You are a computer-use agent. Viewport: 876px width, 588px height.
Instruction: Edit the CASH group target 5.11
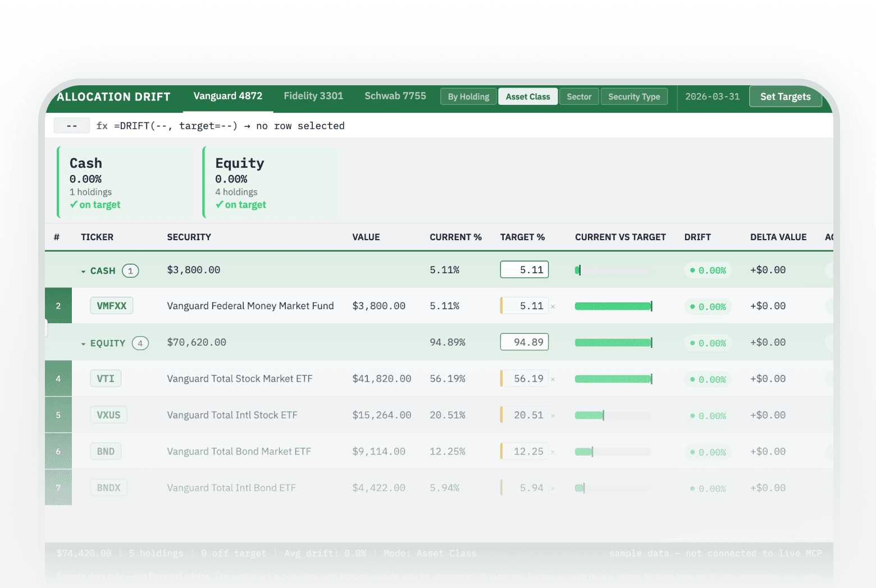click(524, 270)
